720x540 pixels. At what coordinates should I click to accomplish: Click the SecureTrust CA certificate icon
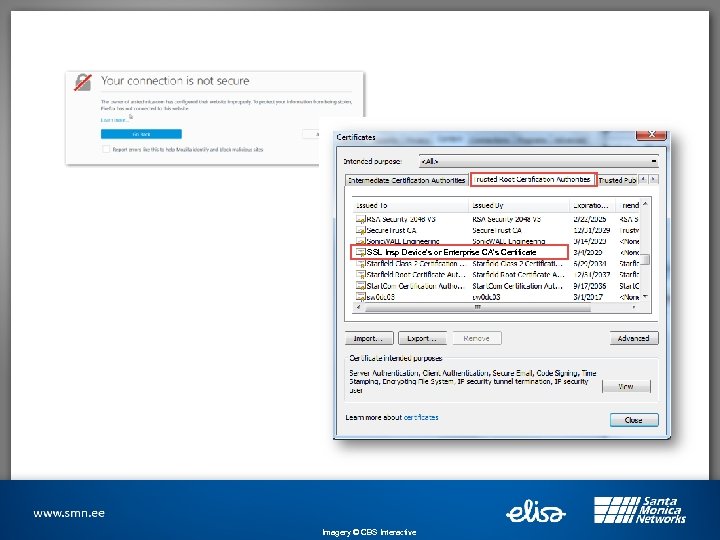coord(360,230)
